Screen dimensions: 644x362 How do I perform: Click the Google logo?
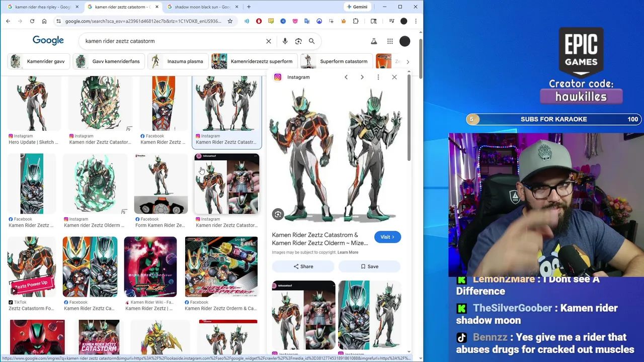click(x=48, y=41)
